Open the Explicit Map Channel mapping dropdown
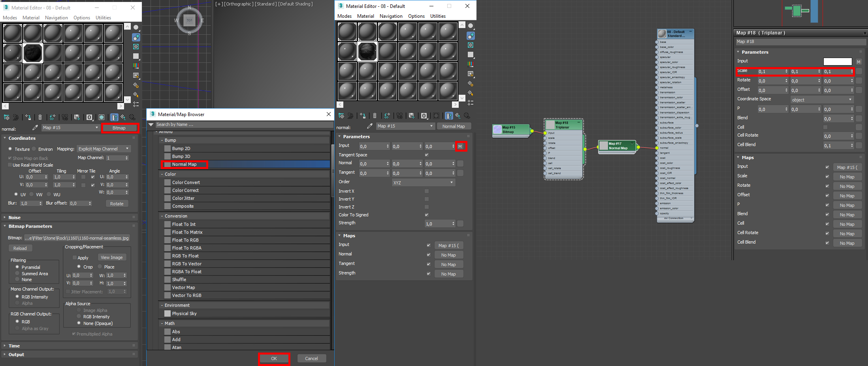The width and height of the screenshot is (868, 366). [x=104, y=149]
